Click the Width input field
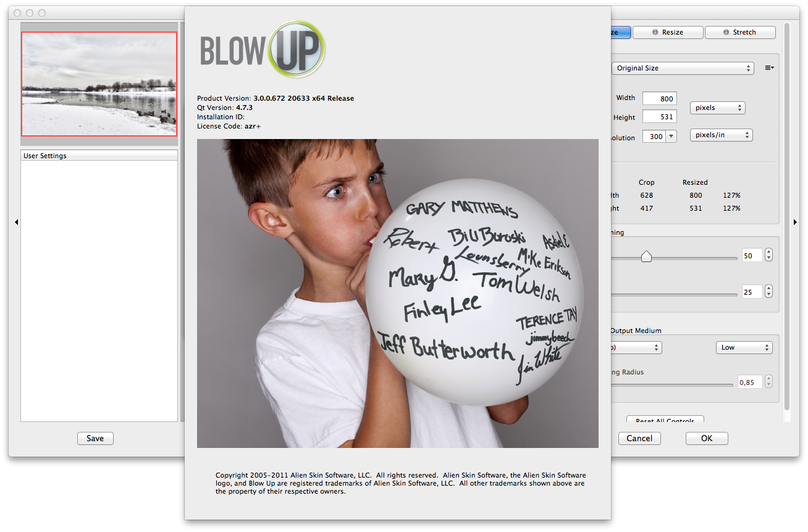Image resolution: width=808 pixels, height=532 pixels. tap(659, 98)
